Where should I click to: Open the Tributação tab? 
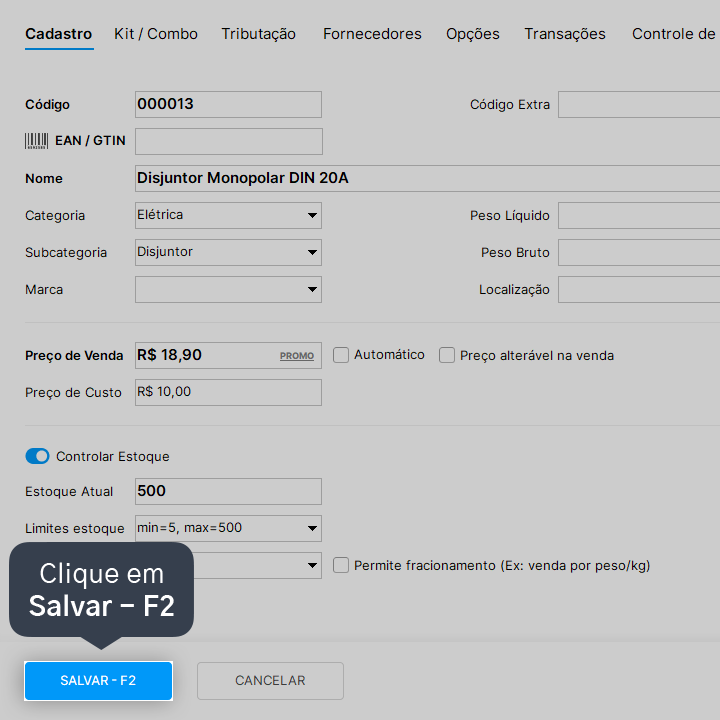pyautogui.click(x=259, y=34)
